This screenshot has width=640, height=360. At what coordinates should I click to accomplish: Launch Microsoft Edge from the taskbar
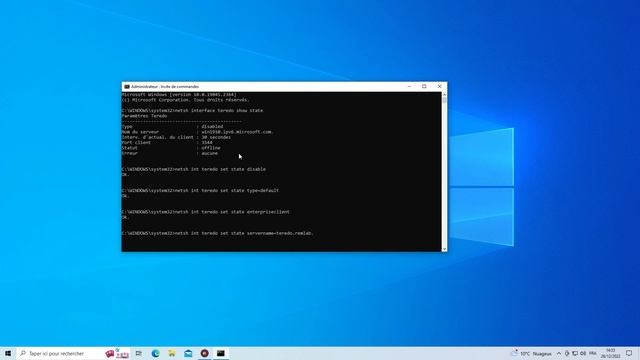(156, 353)
